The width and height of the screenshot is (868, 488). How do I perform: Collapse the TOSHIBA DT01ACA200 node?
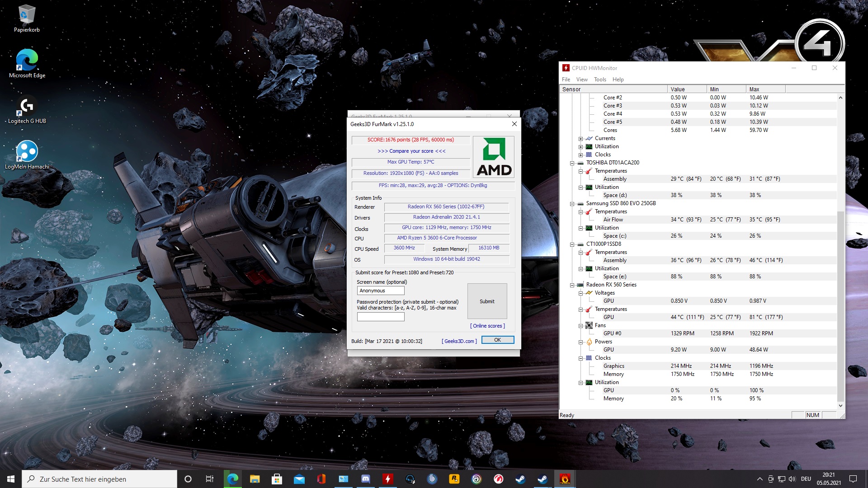572,163
